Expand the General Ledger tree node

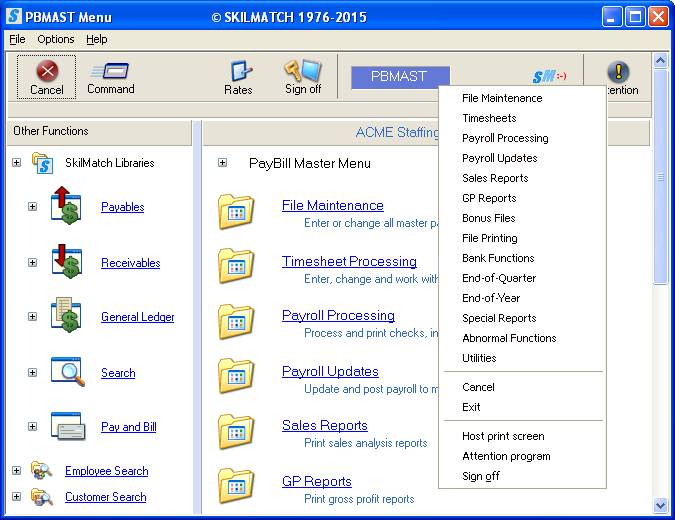click(x=32, y=316)
